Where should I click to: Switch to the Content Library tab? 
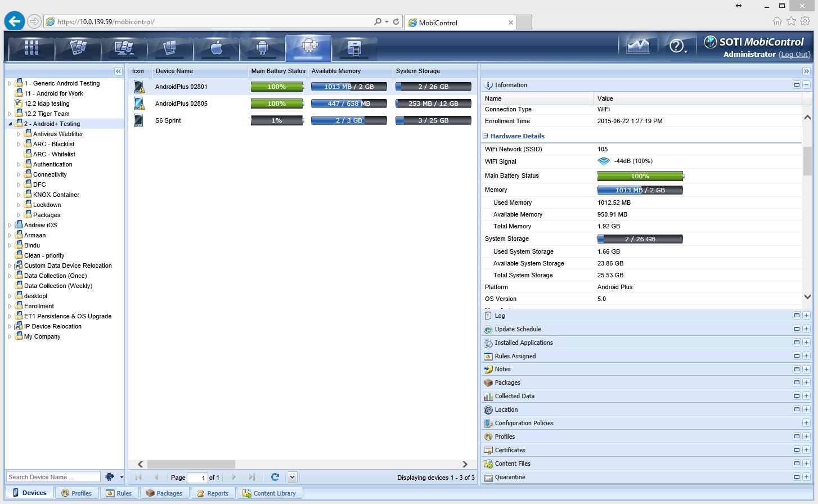click(x=269, y=493)
